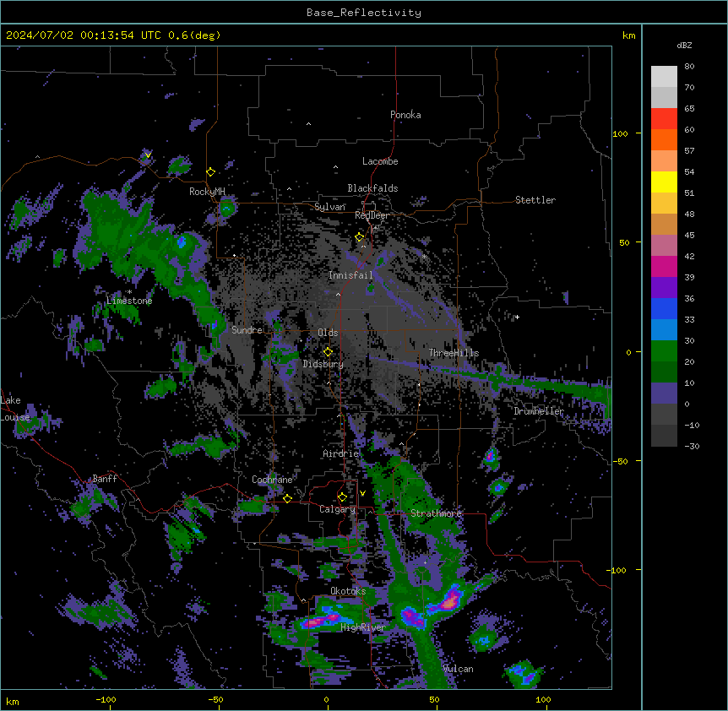728x711 pixels.
Task: Click the yellow station marker below Cochrane
Action: tap(287, 498)
